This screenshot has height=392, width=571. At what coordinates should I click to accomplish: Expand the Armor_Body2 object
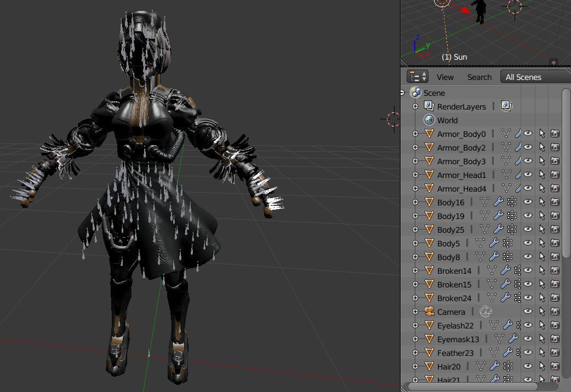415,147
